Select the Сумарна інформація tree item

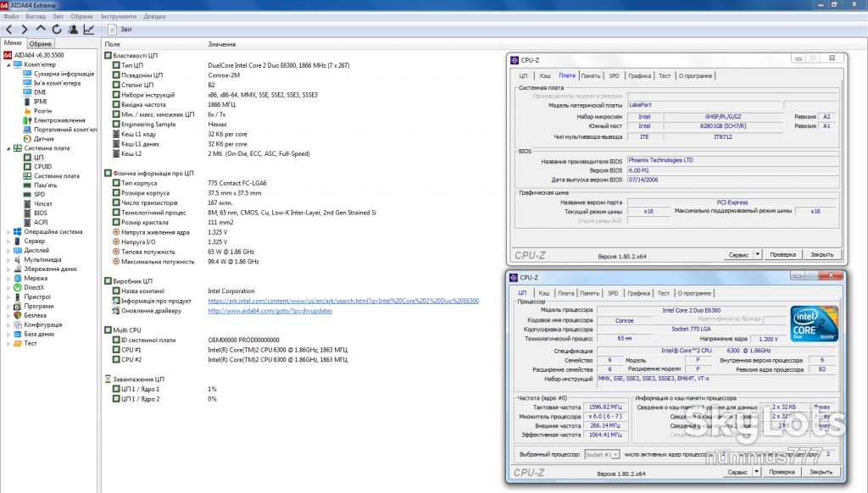pos(64,74)
